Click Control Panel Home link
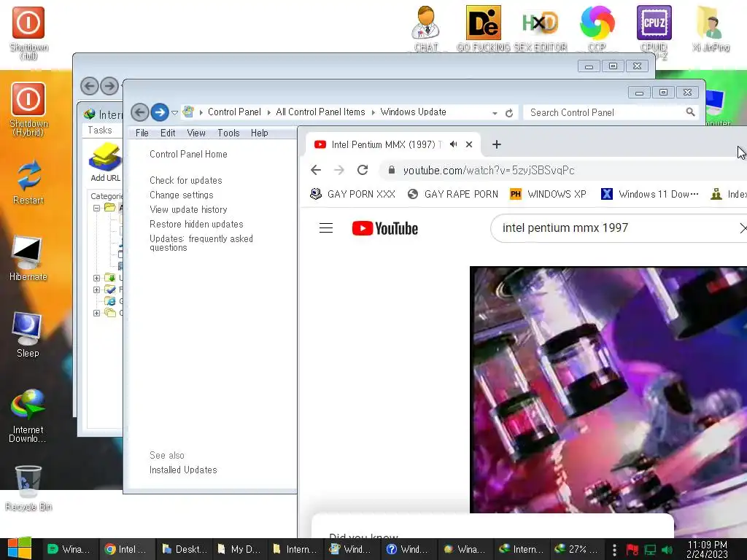The height and width of the screenshot is (560, 747). tap(188, 155)
